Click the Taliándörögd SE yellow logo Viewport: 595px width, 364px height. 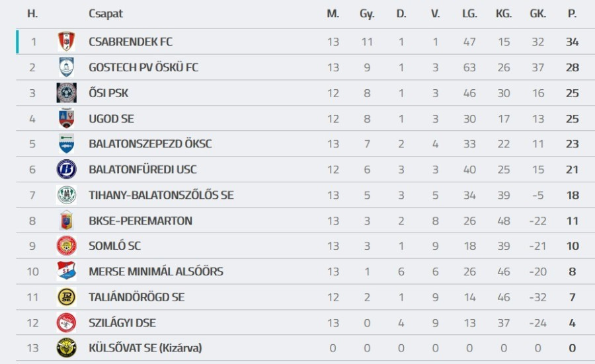[x=66, y=297]
